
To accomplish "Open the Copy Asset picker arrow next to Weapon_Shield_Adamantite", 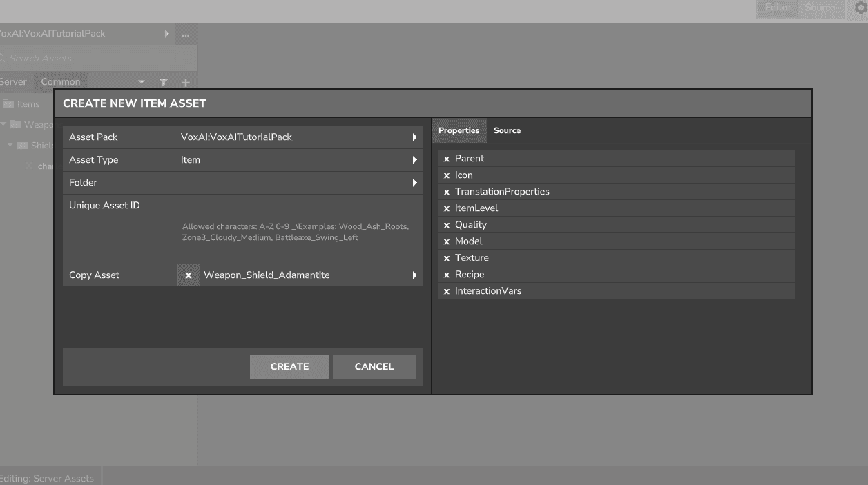I will 414,275.
